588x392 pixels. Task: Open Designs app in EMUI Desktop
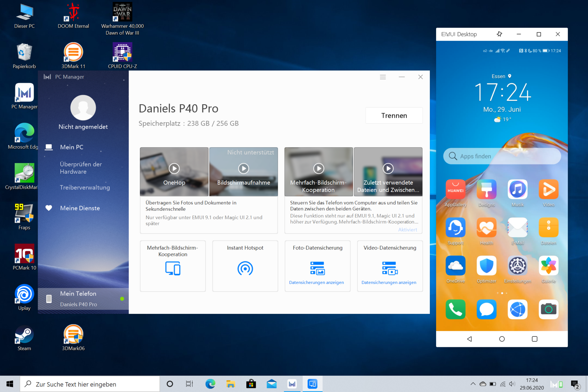coord(486,189)
